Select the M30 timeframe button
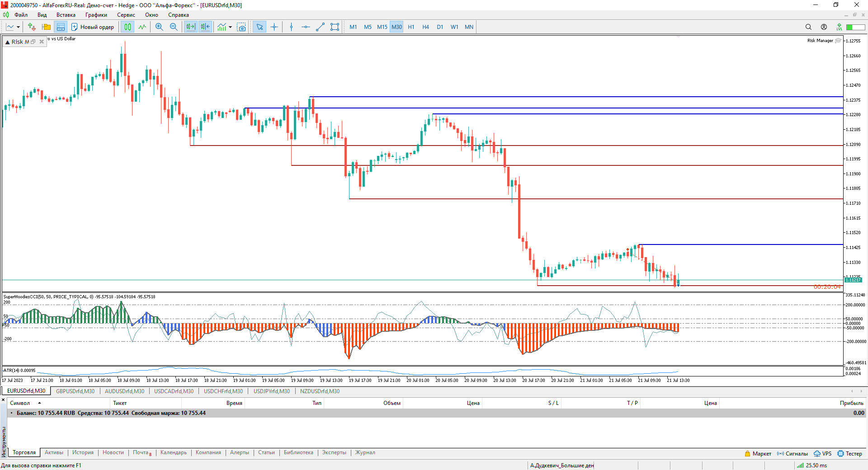Screen dimensions: 868x470 point(396,27)
